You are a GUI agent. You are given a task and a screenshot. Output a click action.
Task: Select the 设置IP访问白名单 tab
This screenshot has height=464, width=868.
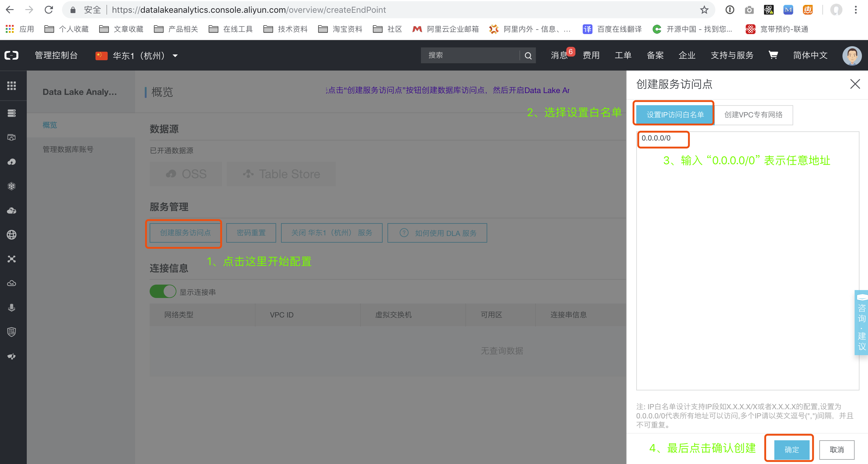675,115
